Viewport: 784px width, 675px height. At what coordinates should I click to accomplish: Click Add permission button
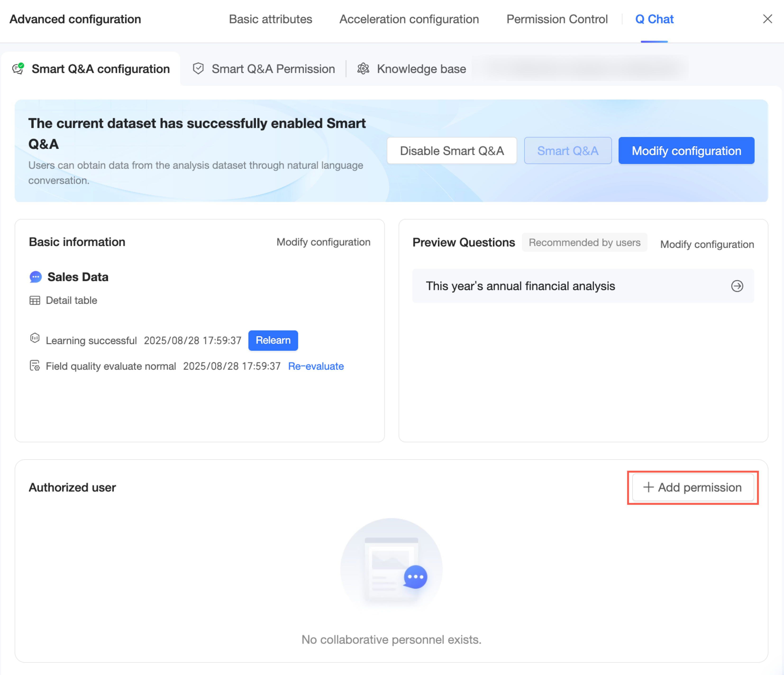693,487
